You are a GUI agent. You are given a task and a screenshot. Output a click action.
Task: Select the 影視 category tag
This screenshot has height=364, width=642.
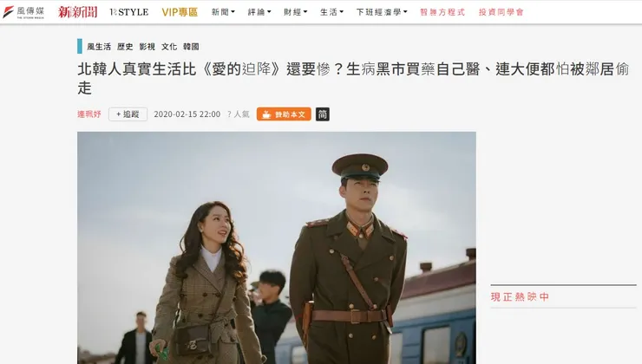147,47
